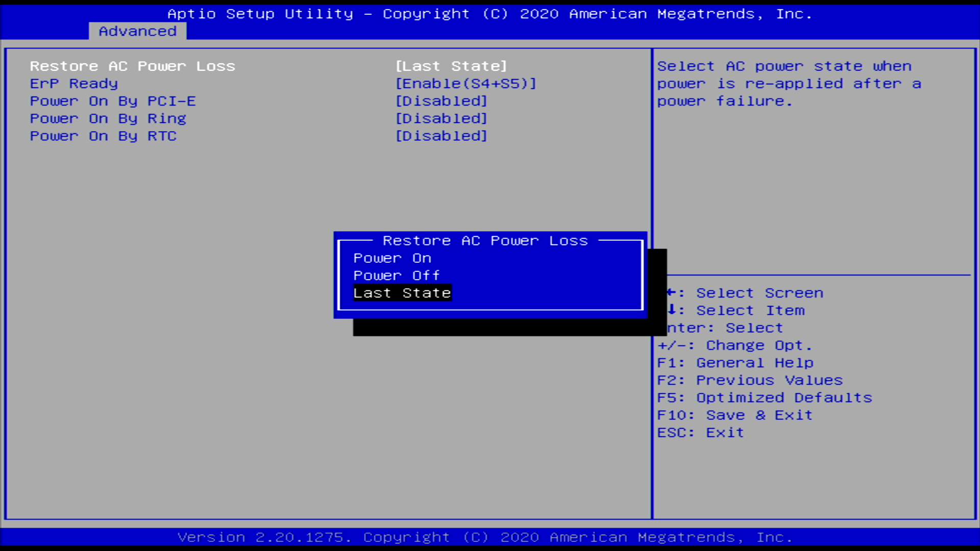Select the Power On By RTC setting
This screenshot has width=980, height=551.
(x=103, y=136)
